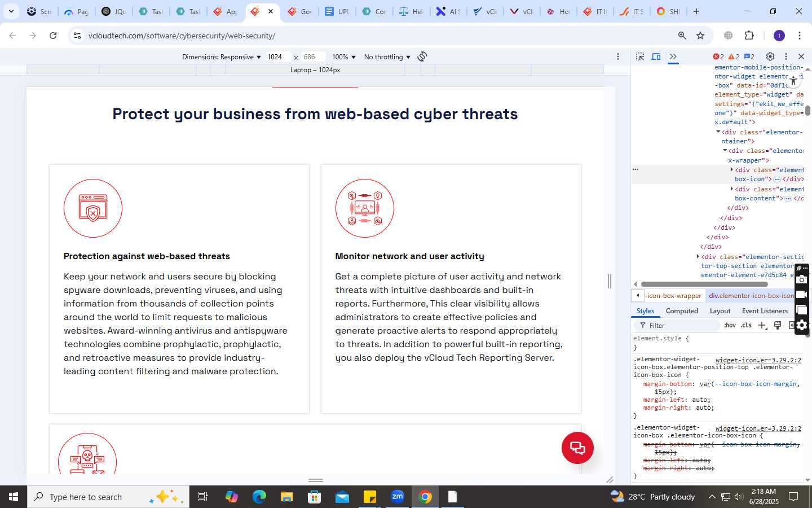
Task: Select the icon-box-wrapper breadcrumb
Action: (x=673, y=296)
